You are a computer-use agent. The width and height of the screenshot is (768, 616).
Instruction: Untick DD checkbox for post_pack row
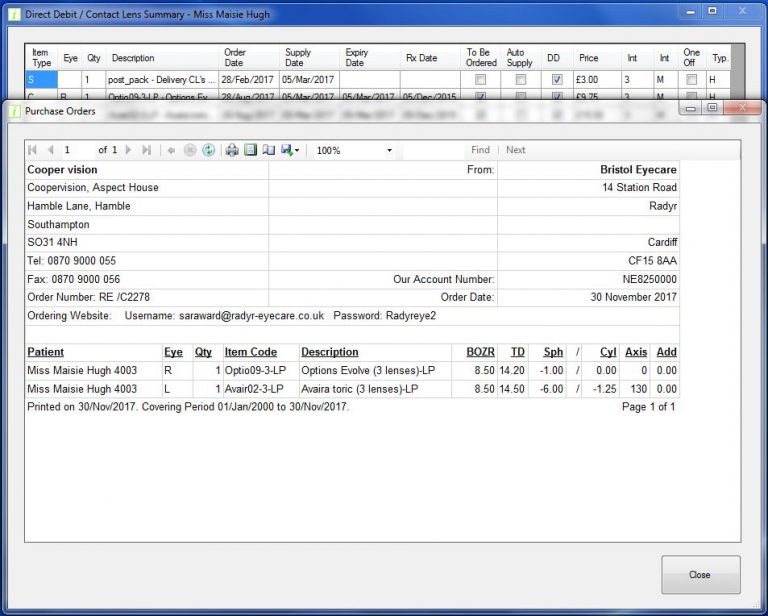[x=557, y=79]
